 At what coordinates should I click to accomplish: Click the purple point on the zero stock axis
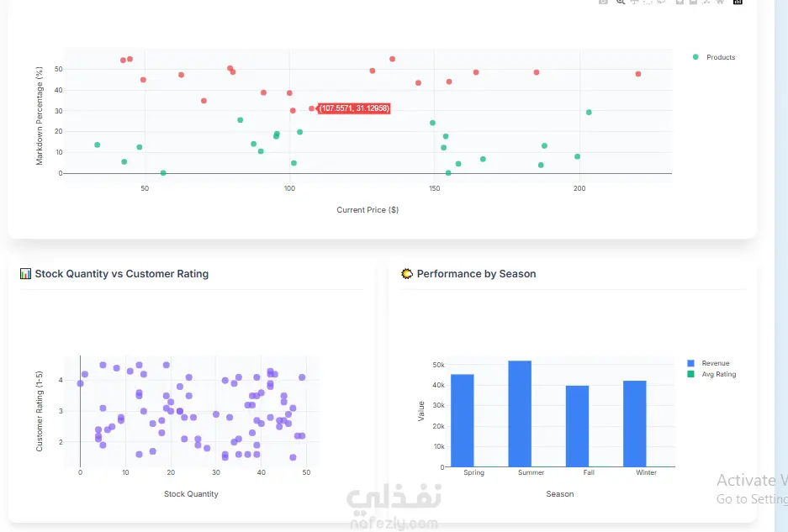pos(81,383)
